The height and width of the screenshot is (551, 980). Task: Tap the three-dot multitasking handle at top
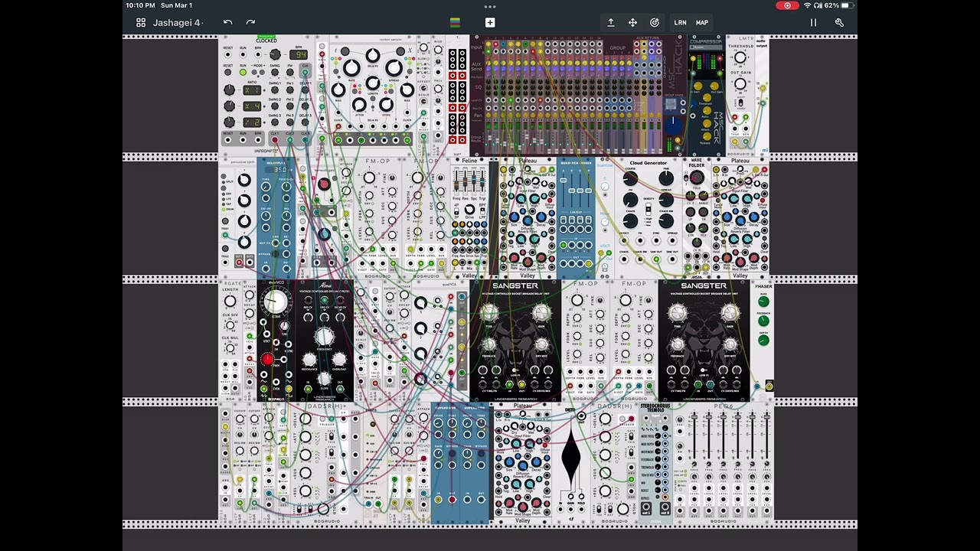490,6
